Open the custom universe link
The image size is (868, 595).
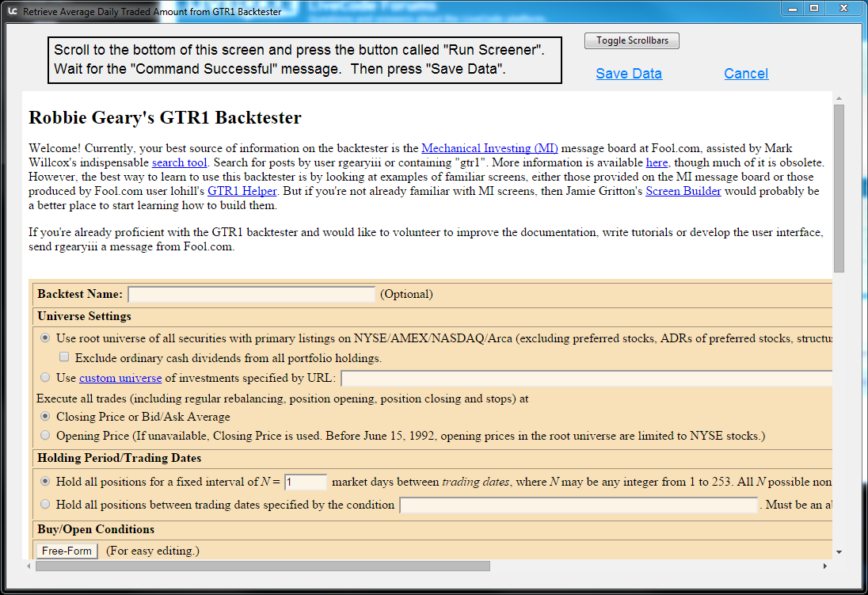pos(120,378)
